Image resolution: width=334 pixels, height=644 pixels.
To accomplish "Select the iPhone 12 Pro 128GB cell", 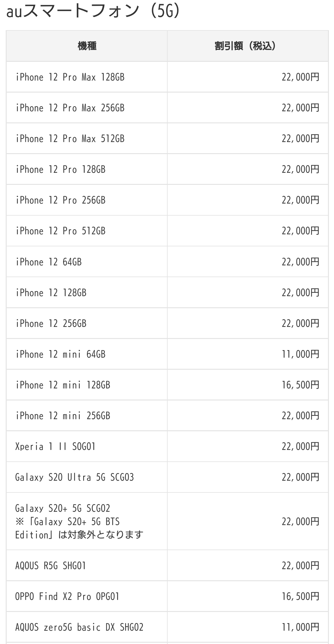I will click(x=61, y=170).
